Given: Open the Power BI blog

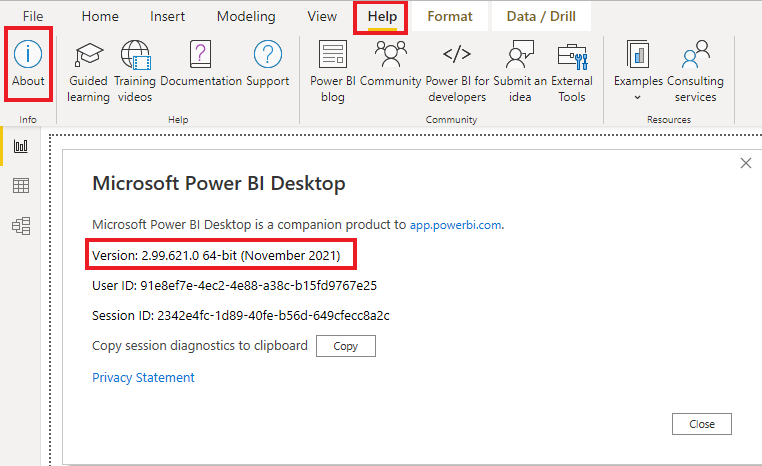Looking at the screenshot, I should tap(333, 72).
